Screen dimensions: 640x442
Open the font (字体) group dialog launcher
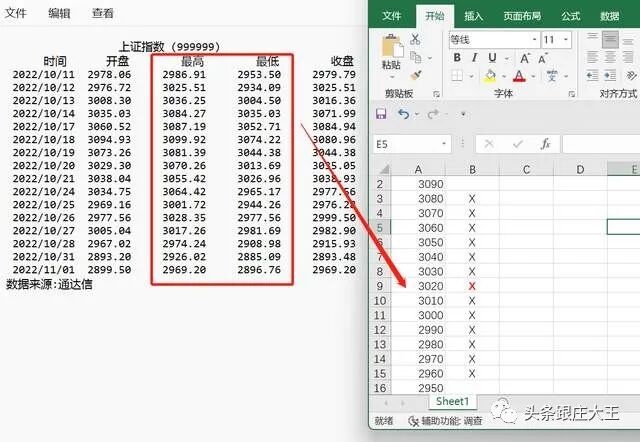point(571,94)
